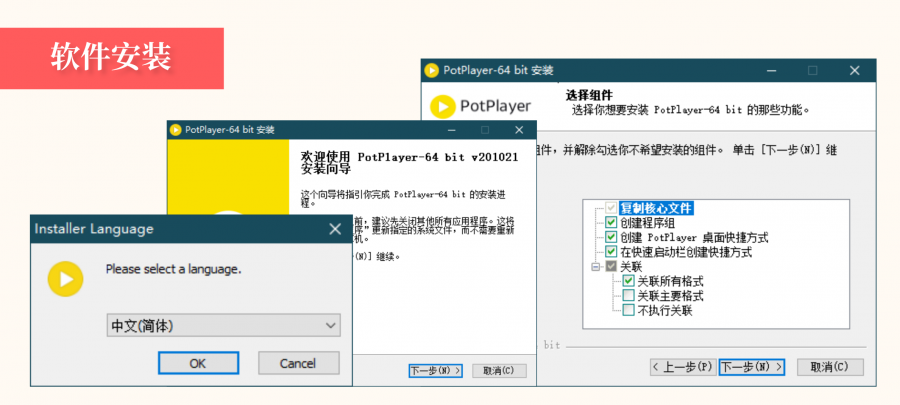Image resolution: width=900 pixels, height=405 pixels.
Task: Click the 选择组件 heading text
Action: 589,95
